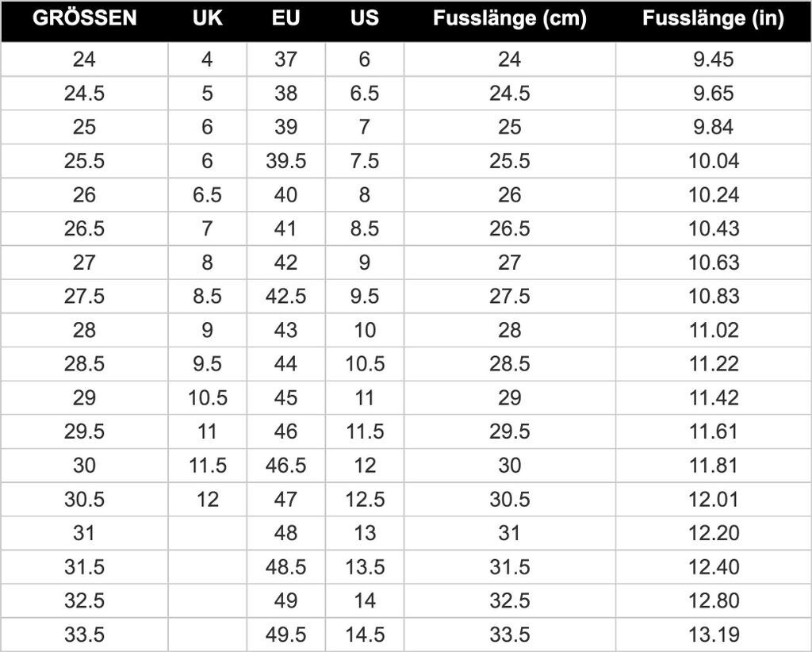Select the Fusslänge (in) header

713,19
